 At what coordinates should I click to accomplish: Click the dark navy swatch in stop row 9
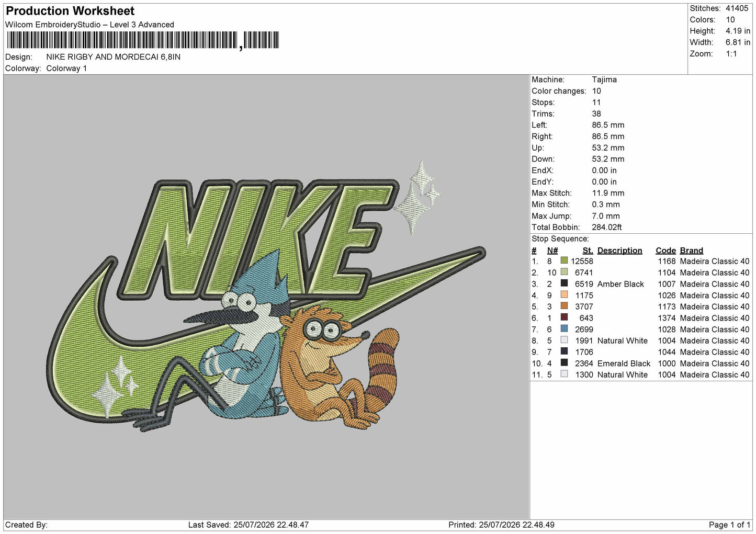(x=564, y=351)
